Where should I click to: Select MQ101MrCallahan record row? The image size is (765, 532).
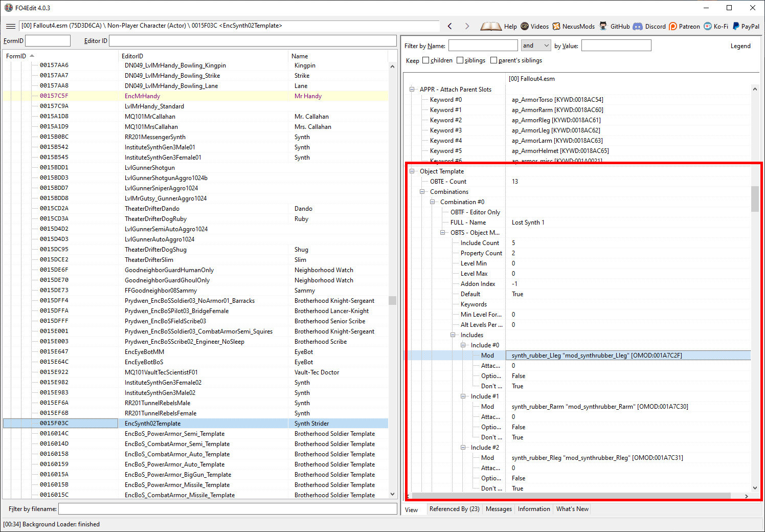[196, 116]
